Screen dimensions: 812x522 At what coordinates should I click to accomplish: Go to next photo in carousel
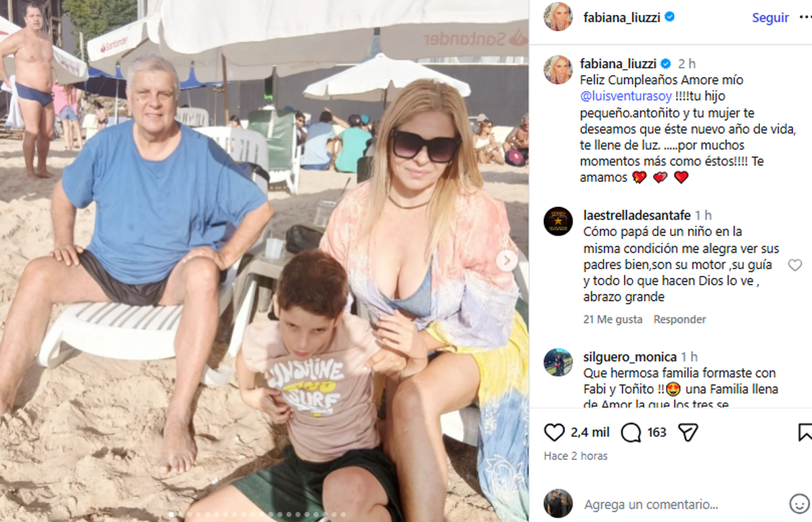coord(507,260)
